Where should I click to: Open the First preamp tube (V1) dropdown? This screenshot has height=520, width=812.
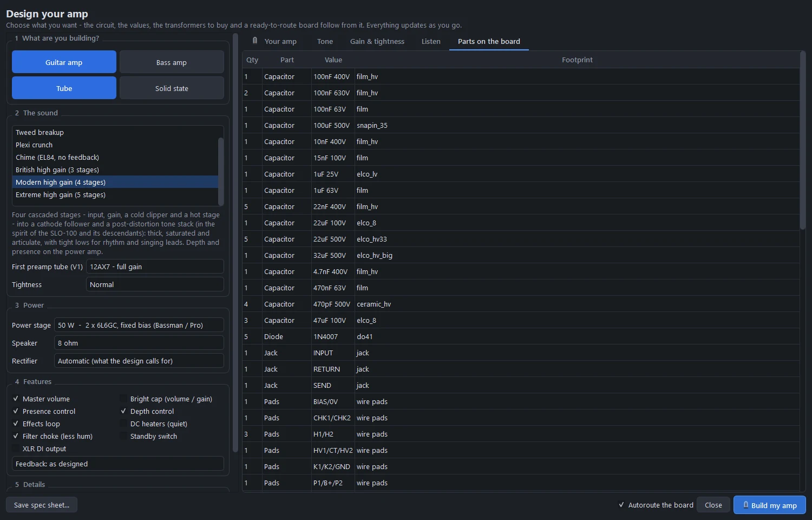[x=155, y=266]
